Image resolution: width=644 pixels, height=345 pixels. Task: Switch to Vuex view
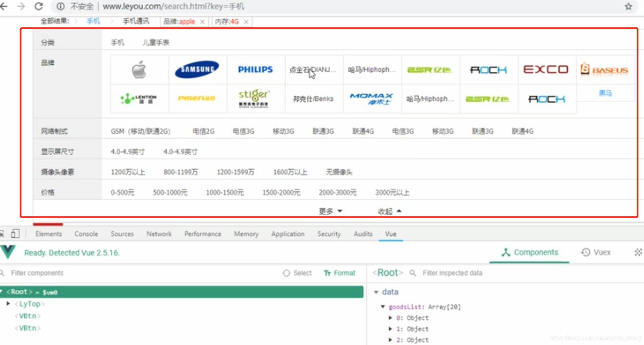[596, 252]
